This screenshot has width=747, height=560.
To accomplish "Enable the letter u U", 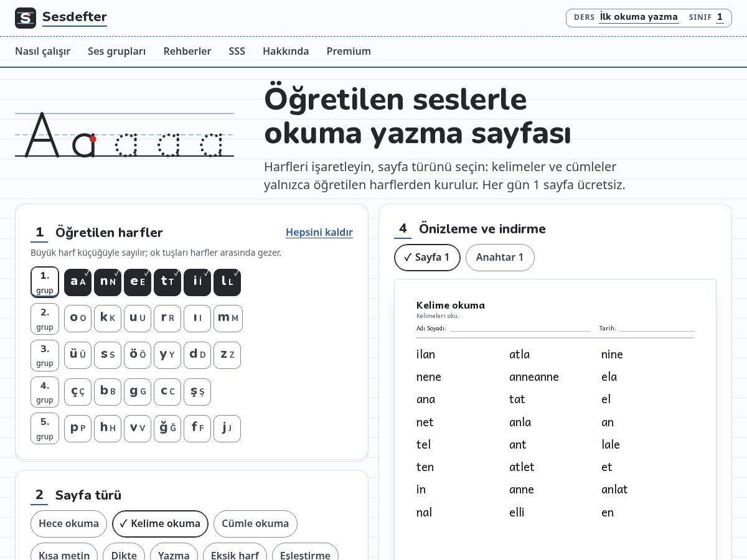I will (x=138, y=318).
